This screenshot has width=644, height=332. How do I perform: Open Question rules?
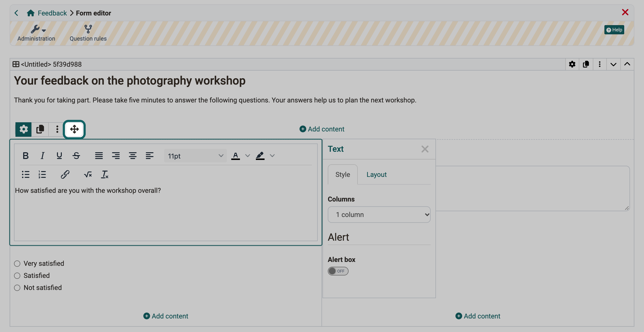88,33
